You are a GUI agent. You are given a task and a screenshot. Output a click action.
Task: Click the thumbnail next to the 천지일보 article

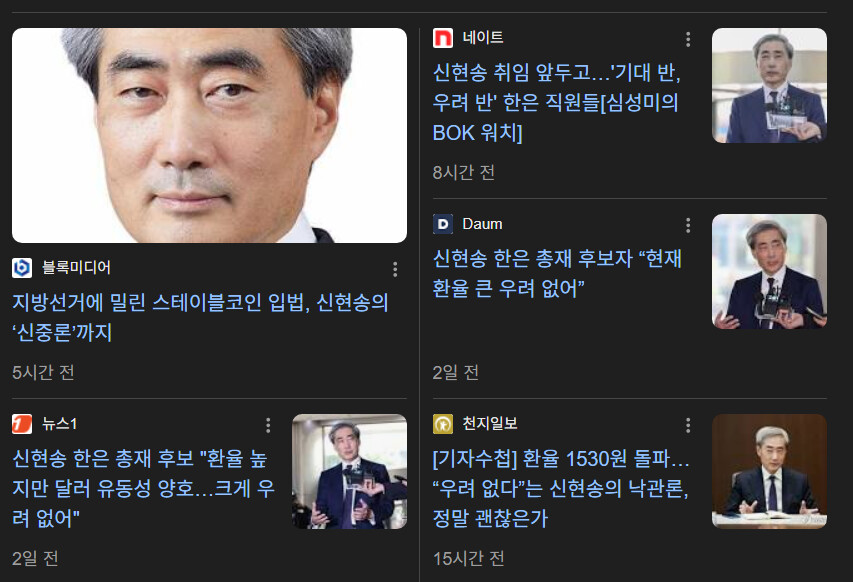tap(769, 472)
